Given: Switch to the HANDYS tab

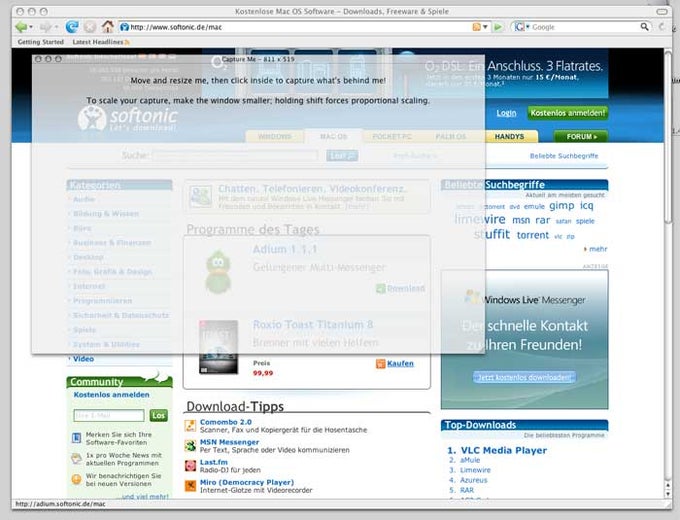Looking at the screenshot, I should coord(510,137).
